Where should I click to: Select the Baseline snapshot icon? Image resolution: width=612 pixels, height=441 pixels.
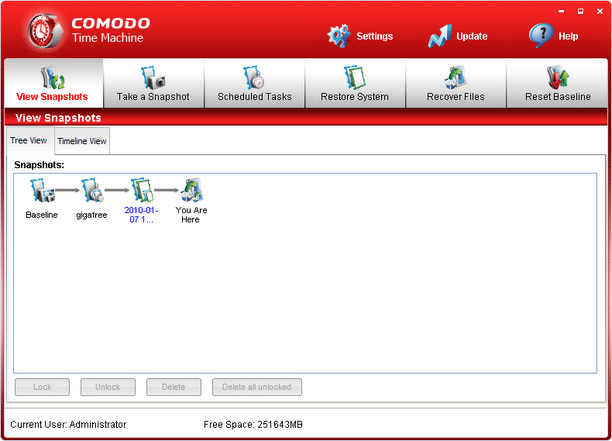pyautogui.click(x=42, y=190)
